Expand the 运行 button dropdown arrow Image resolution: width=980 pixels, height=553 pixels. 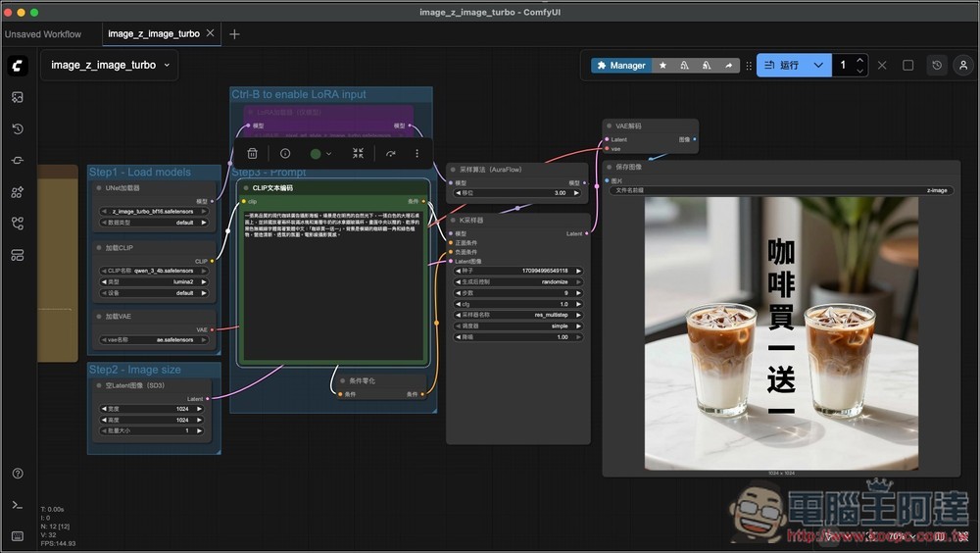click(818, 66)
